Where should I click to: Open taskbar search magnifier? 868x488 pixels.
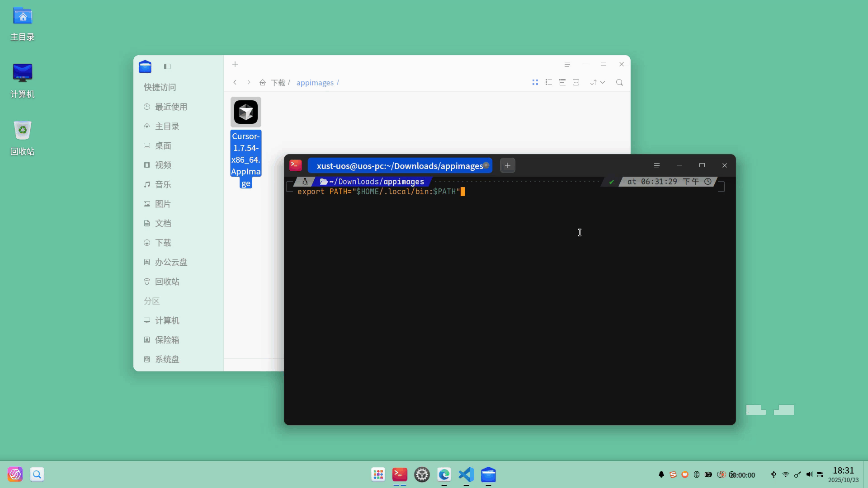coord(37,474)
